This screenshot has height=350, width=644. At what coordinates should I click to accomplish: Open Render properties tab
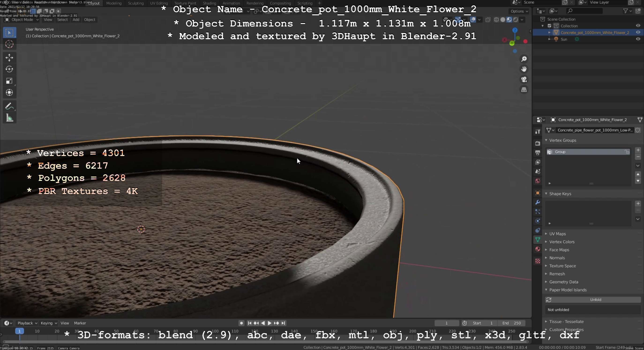(538, 143)
